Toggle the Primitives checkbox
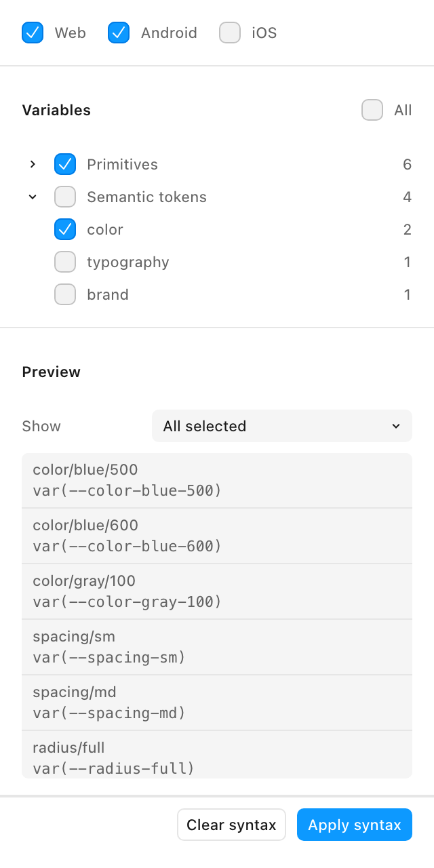This screenshot has width=434, height=868. 65,164
